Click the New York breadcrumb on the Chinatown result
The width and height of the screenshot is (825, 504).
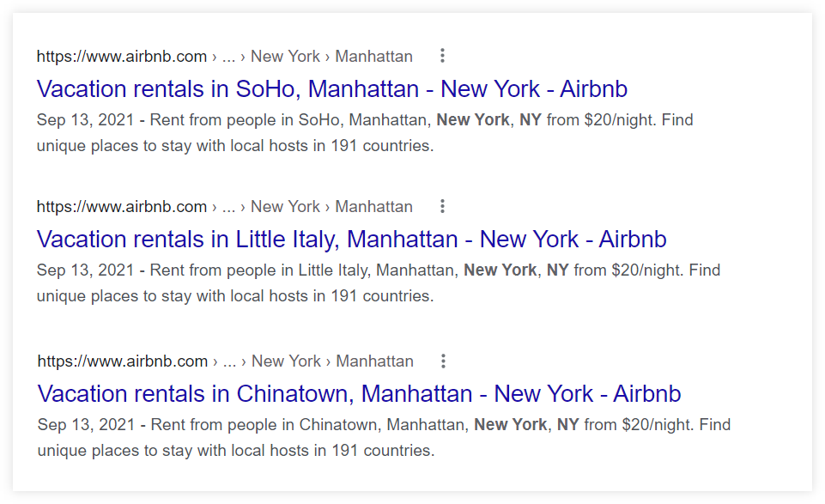pyautogui.click(x=285, y=361)
